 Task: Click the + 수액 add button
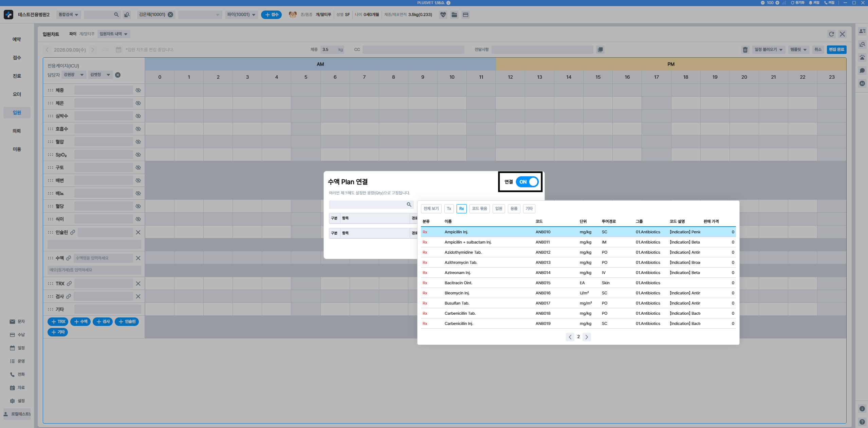click(80, 322)
